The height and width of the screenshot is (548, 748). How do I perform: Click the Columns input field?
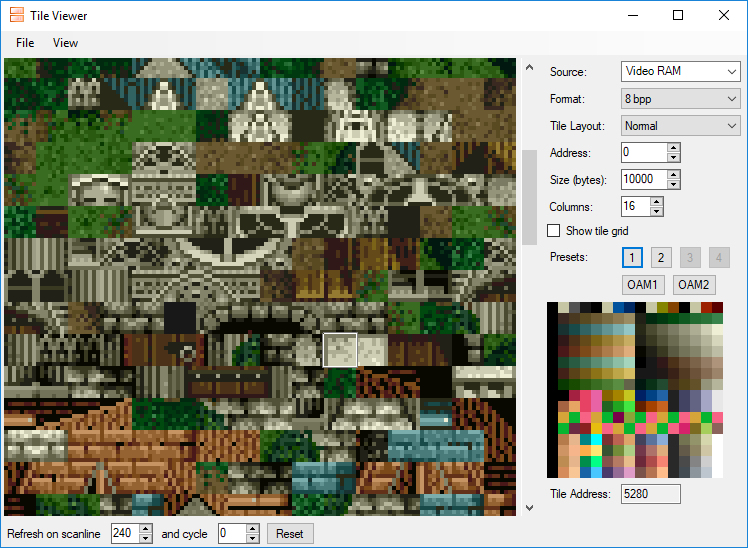[x=636, y=207]
